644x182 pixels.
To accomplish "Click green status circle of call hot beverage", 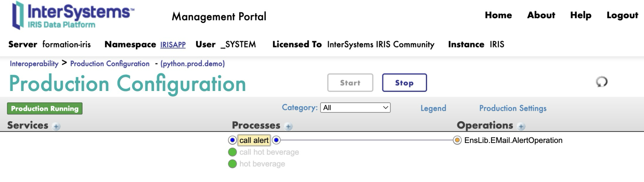I will click(x=232, y=152).
